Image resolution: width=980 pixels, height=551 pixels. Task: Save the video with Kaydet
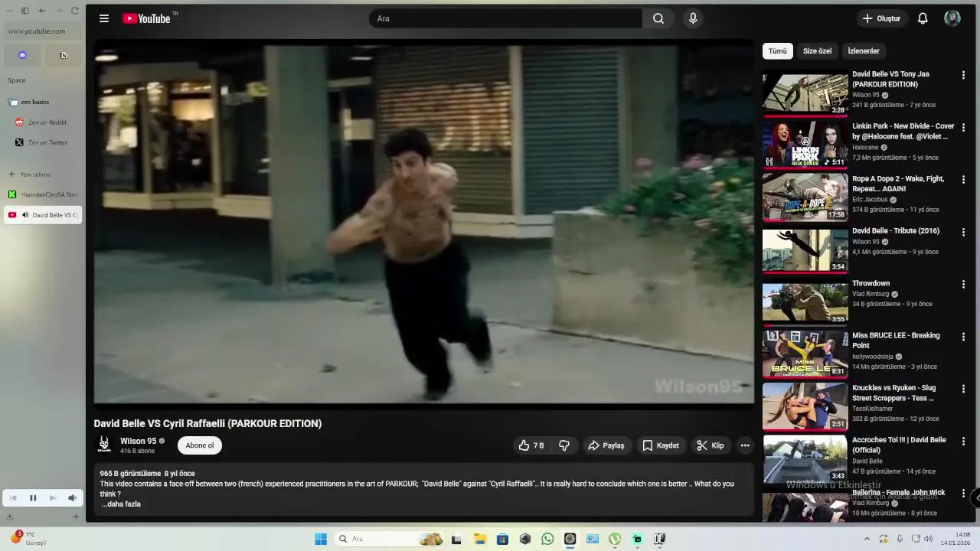coord(661,445)
